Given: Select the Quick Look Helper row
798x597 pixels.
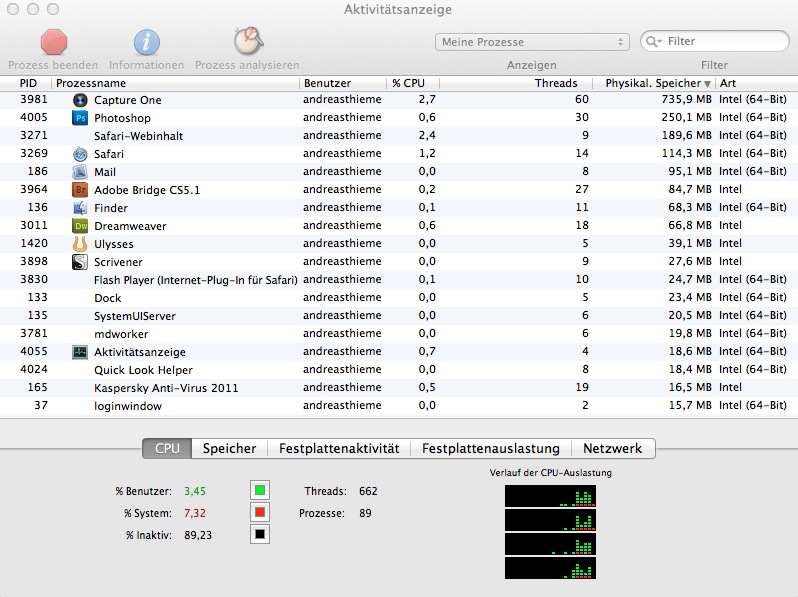Looking at the screenshot, I should click(x=399, y=370).
